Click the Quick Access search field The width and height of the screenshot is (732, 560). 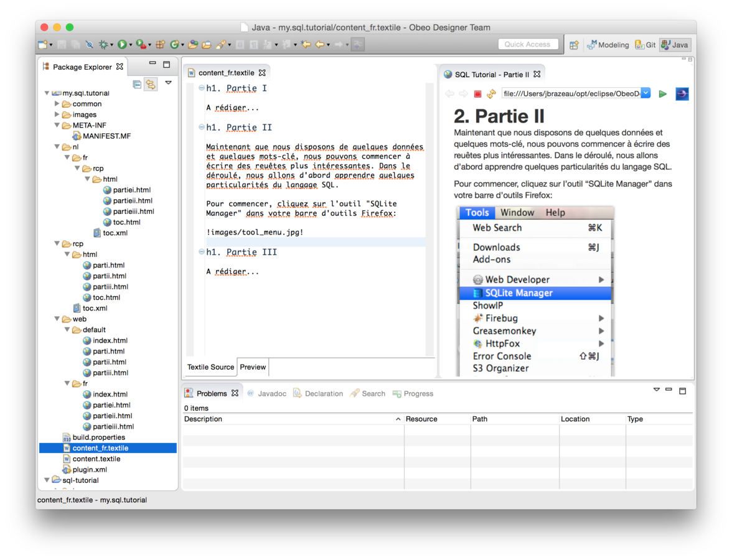coord(528,44)
